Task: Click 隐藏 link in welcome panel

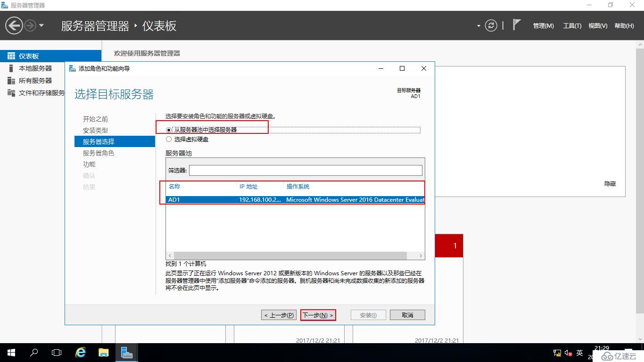Action: coord(610,184)
